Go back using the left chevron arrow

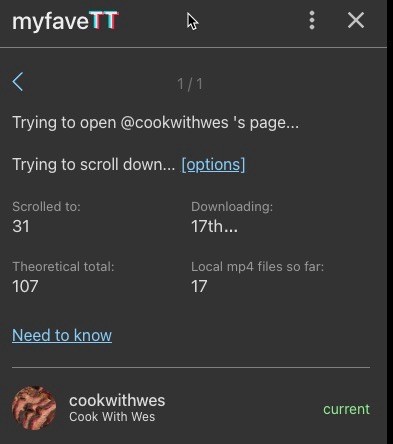click(18, 82)
